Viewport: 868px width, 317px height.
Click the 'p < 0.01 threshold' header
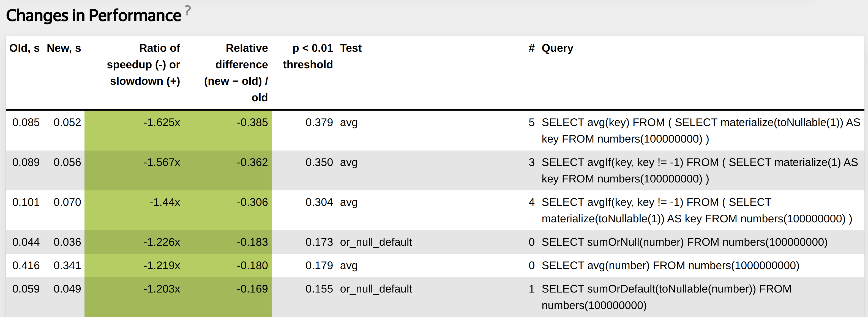tap(308, 56)
